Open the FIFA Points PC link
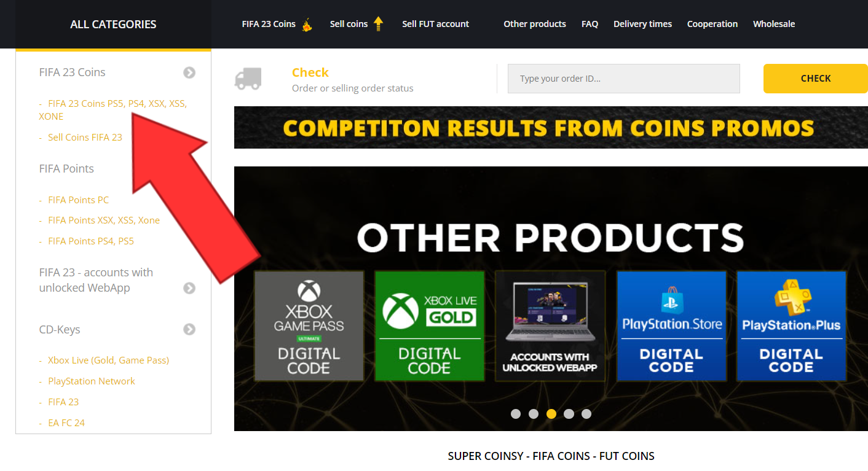This screenshot has height=471, width=868. click(x=79, y=200)
